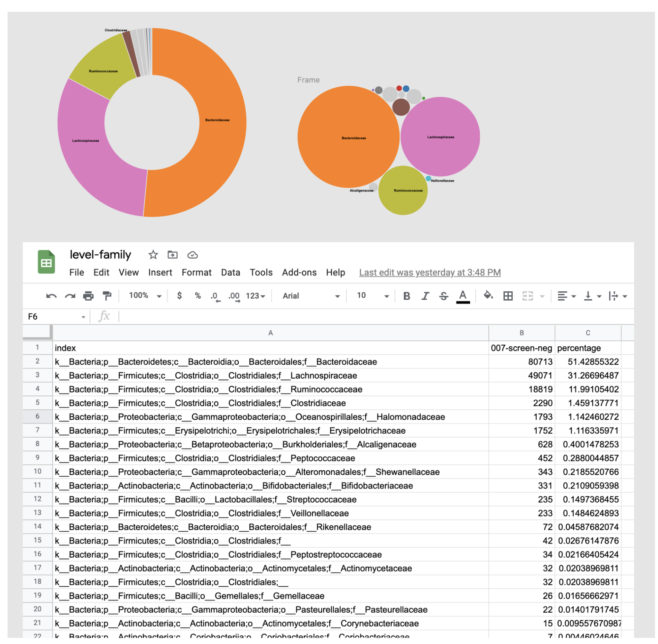
Task: Select the Paint format tool
Action: click(x=107, y=296)
